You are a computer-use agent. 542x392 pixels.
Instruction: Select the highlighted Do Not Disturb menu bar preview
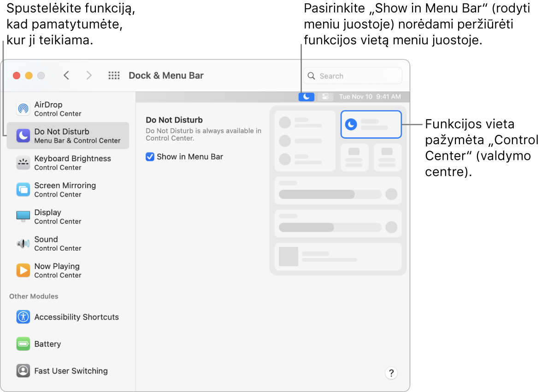point(371,124)
